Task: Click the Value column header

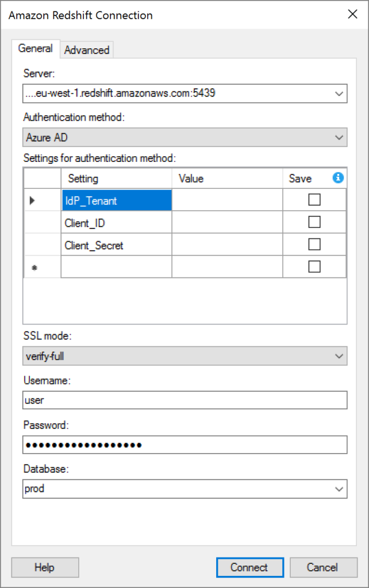Action: [227, 179]
